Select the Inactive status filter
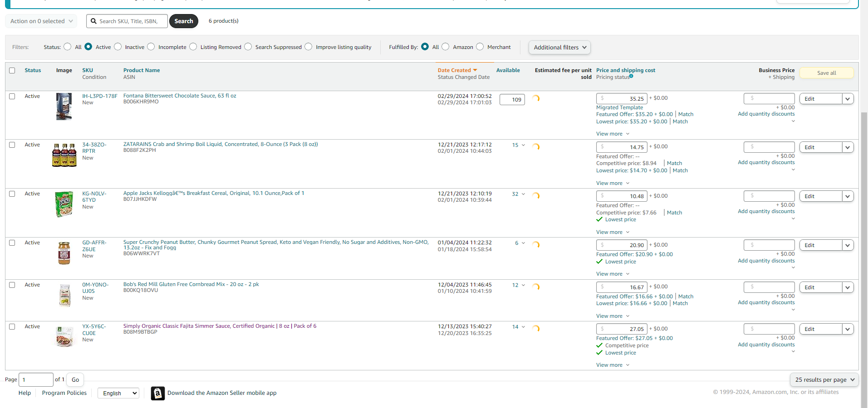Viewport: 868px width, 408px height. [118, 47]
